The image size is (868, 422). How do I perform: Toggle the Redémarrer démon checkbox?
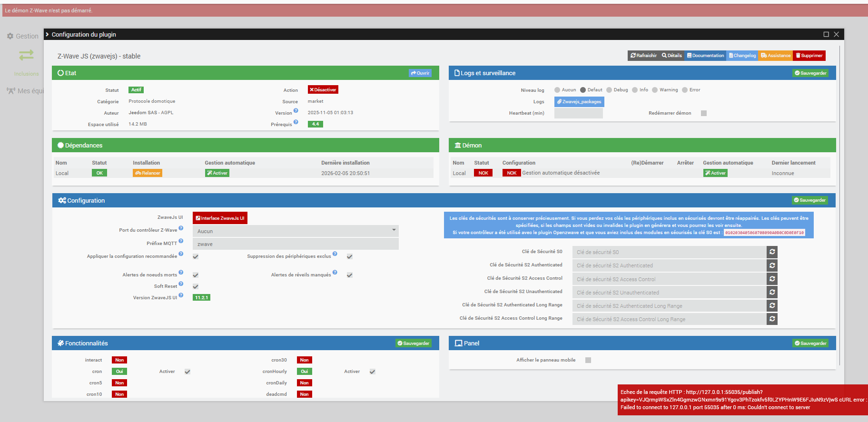(704, 113)
